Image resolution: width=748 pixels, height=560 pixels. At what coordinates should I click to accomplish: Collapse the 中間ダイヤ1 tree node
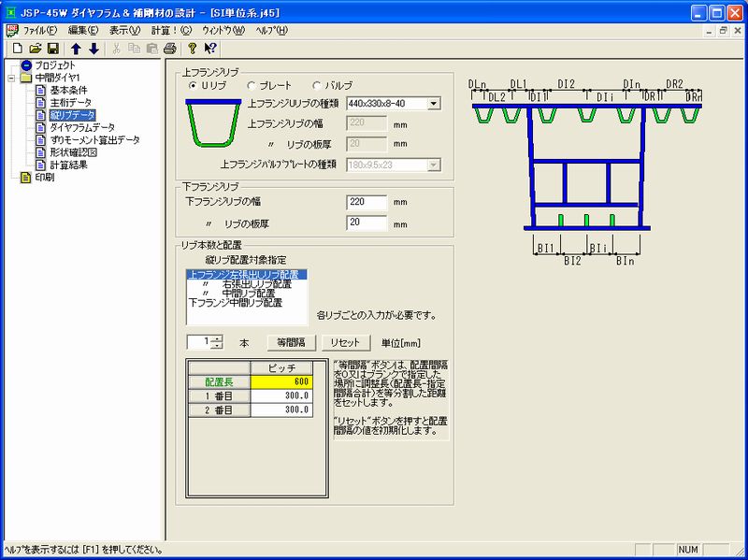pos(11,78)
